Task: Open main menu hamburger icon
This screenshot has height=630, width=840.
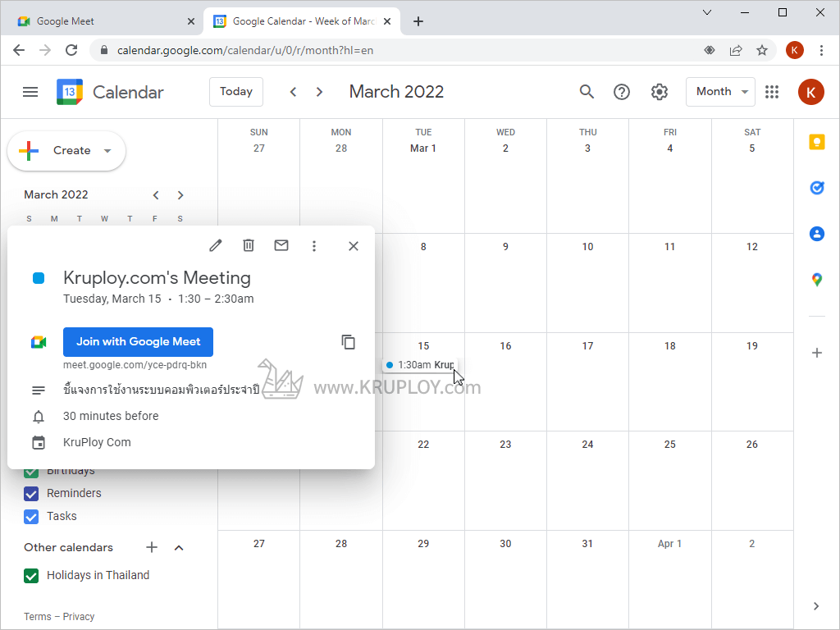Action: pyautogui.click(x=30, y=92)
